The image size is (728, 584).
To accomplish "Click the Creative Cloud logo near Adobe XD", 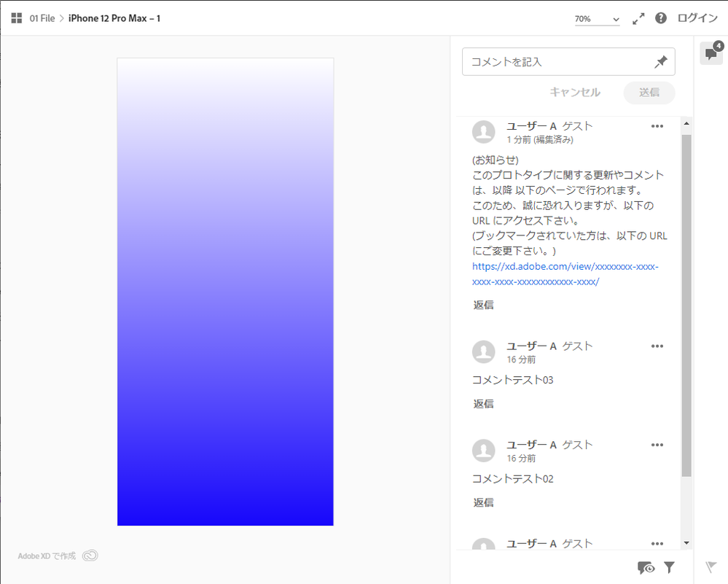I will (89, 556).
